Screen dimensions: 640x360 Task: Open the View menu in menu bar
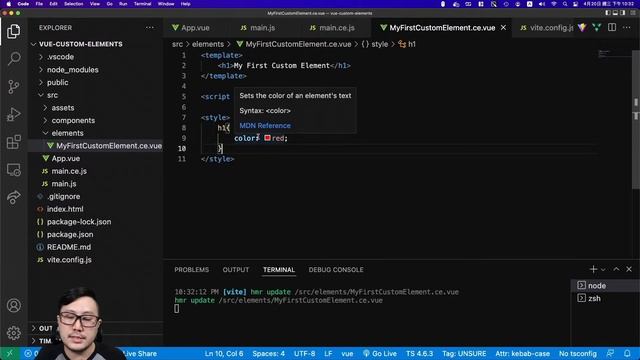click(x=95, y=4)
